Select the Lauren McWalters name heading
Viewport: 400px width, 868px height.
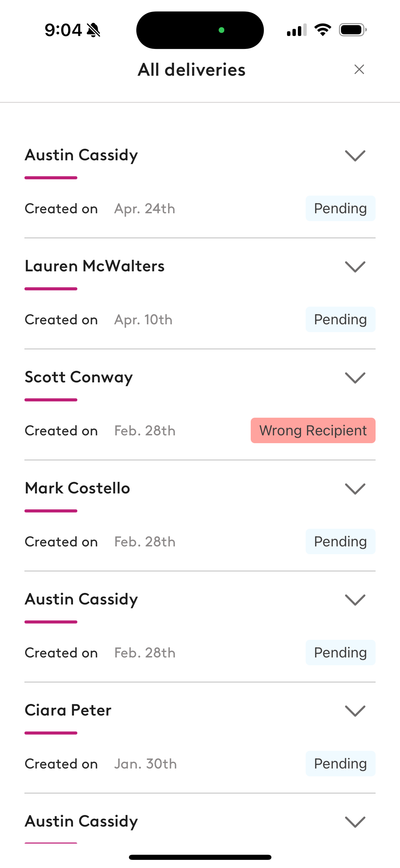(95, 266)
